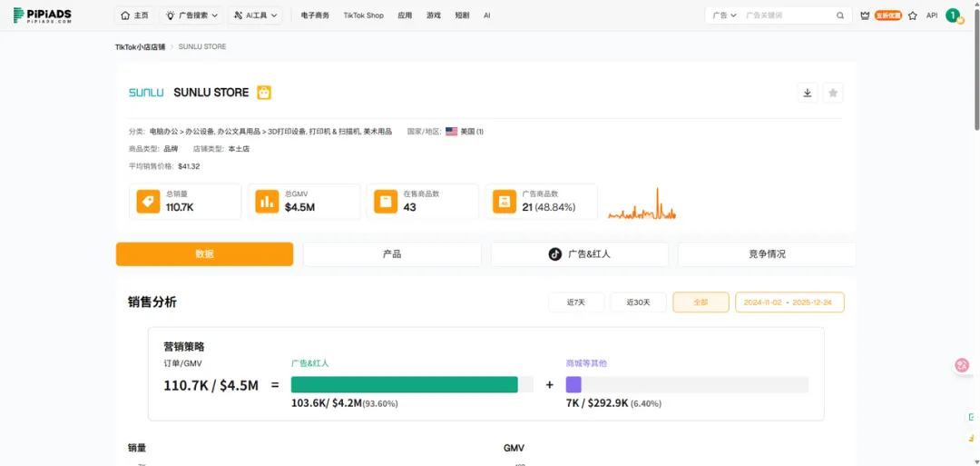Click the Pipiads logo

43,15
